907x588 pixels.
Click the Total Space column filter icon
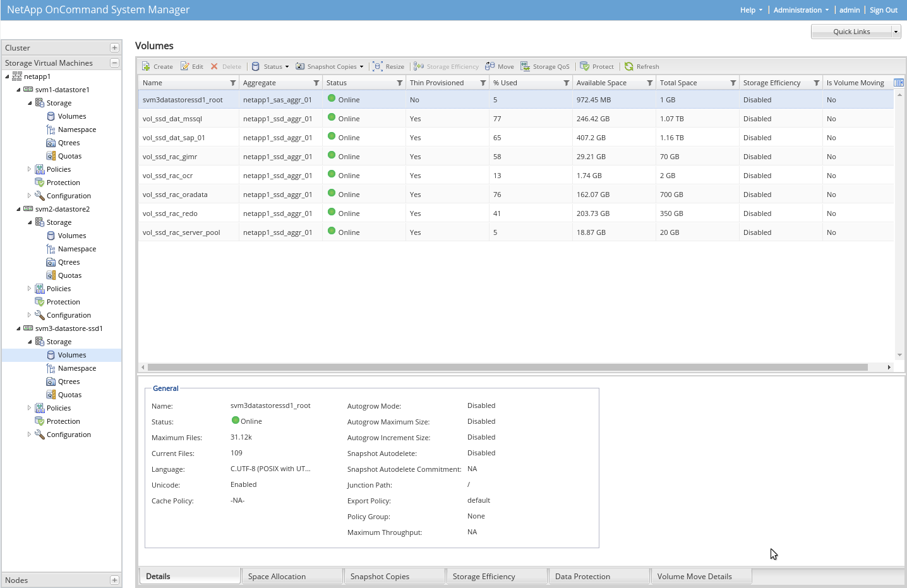tap(733, 83)
